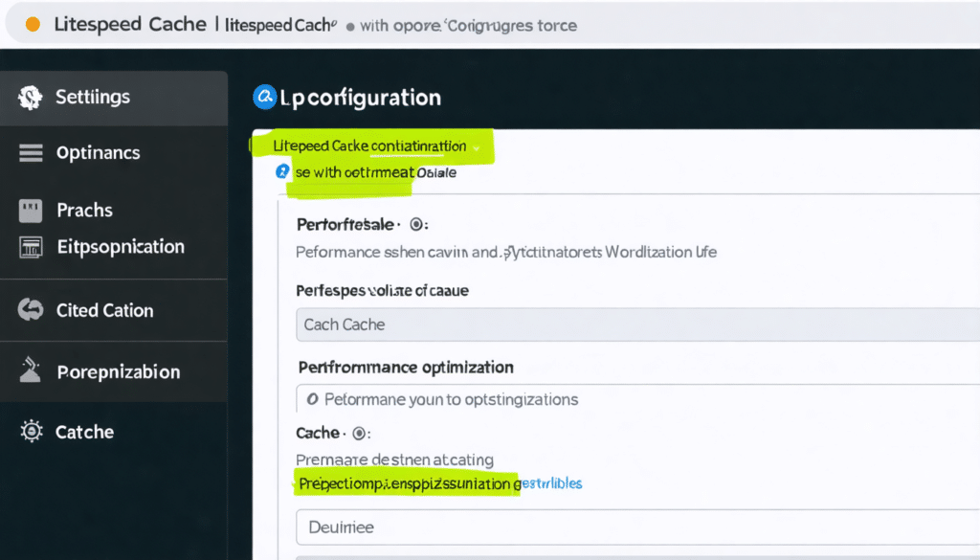Click the 'Peformane youn to optstingizations' field
Image resolution: width=980 pixels, height=560 pixels.
(637, 399)
